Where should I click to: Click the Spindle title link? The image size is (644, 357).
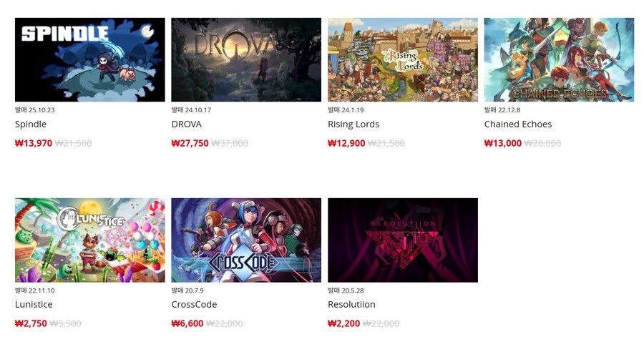point(31,124)
